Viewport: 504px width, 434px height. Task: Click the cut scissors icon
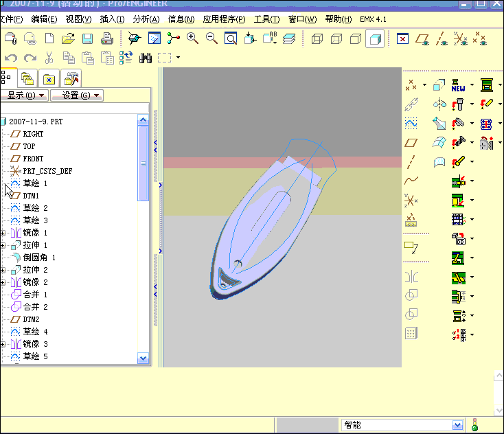[49, 58]
